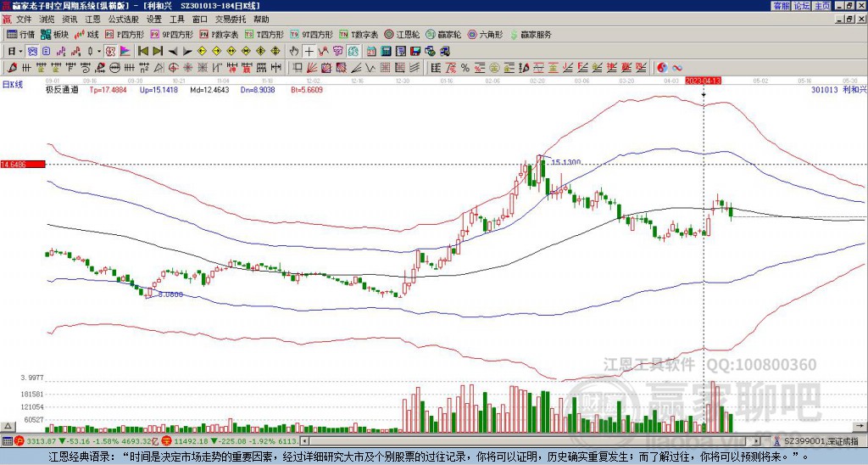
Task: Click the colorful flag icon
Action: click(125, 52)
